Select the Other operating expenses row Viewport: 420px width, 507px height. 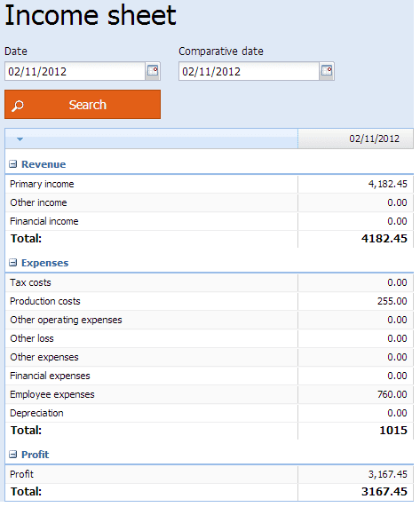(x=210, y=320)
